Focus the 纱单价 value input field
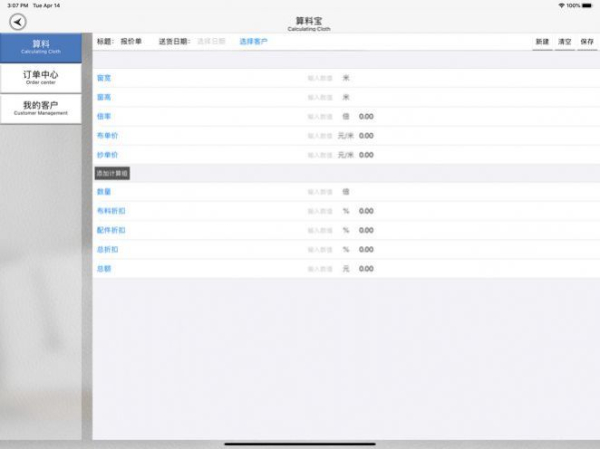The height and width of the screenshot is (449, 600). tap(320, 155)
